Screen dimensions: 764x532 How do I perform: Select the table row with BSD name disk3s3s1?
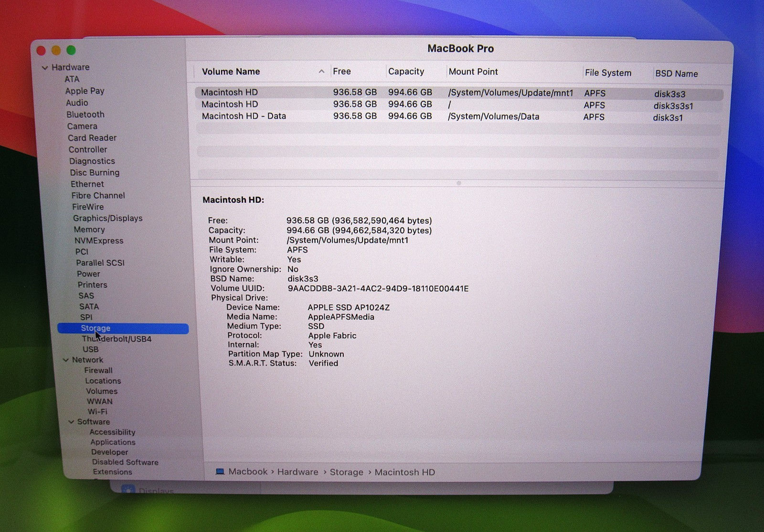[459, 104]
